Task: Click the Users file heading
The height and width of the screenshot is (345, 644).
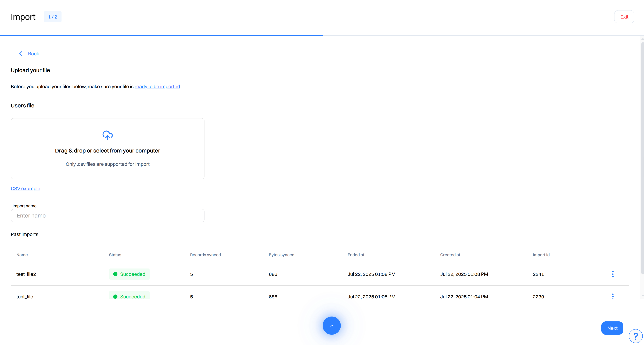Action: point(23,106)
